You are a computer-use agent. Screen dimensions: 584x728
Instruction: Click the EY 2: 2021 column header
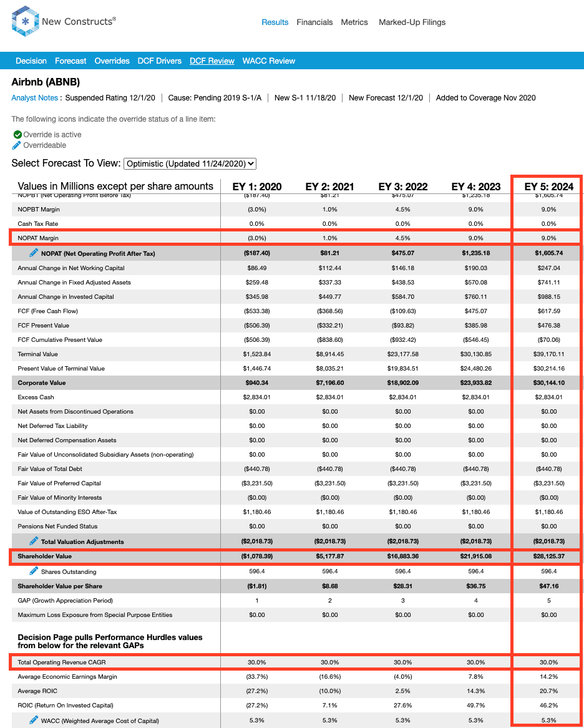click(x=329, y=187)
